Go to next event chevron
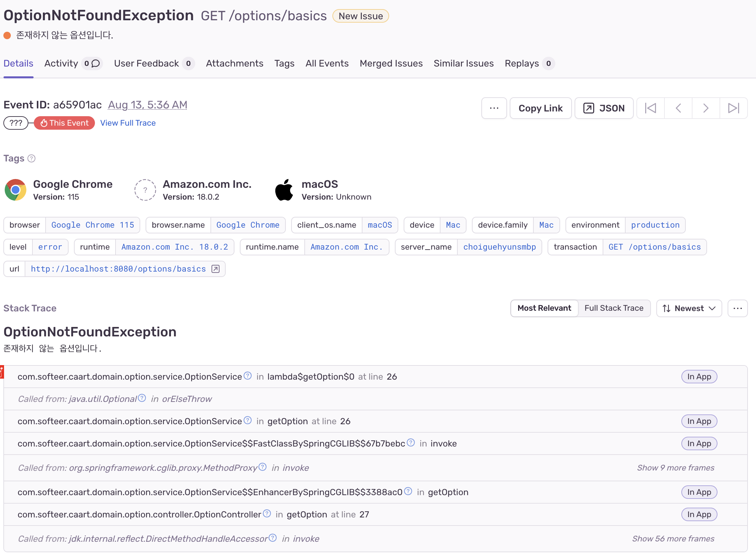This screenshot has width=756, height=560. 706,108
